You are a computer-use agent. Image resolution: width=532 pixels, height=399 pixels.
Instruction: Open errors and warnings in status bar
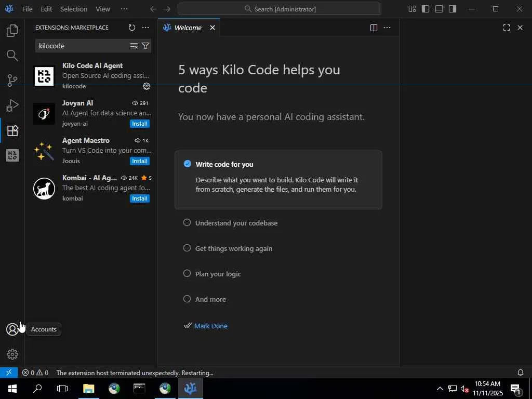[x=35, y=373]
